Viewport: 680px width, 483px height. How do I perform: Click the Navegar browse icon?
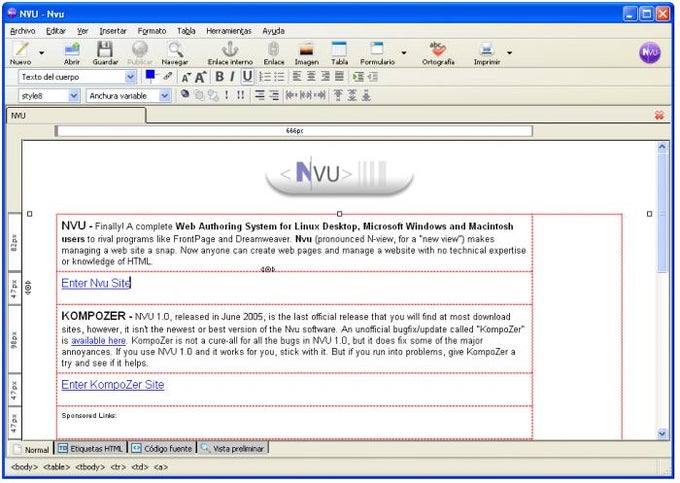175,53
